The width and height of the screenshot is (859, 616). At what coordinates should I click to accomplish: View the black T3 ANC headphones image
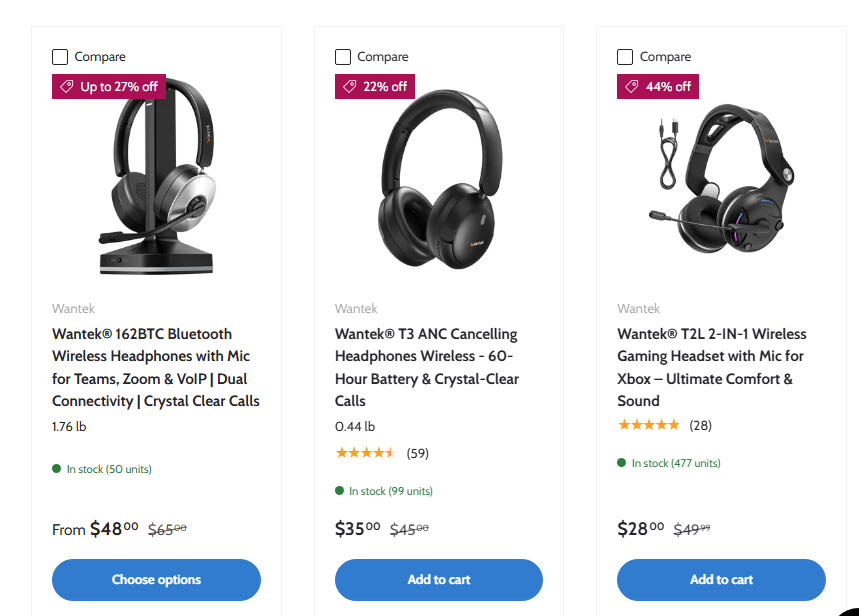pos(439,180)
